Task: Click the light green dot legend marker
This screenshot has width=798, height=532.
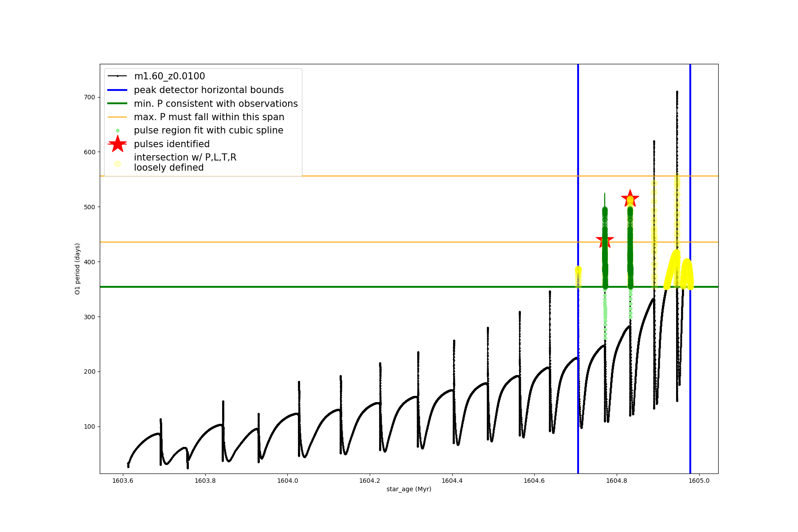Action: pos(117,131)
